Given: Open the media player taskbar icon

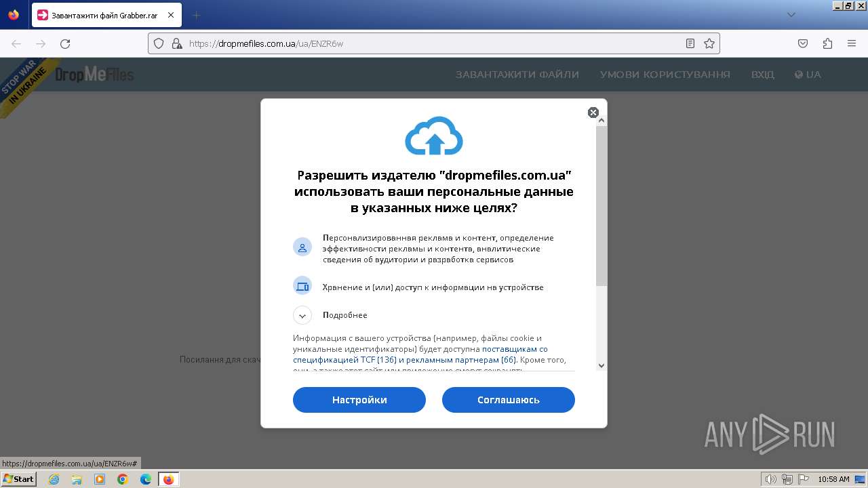Looking at the screenshot, I should point(100,479).
